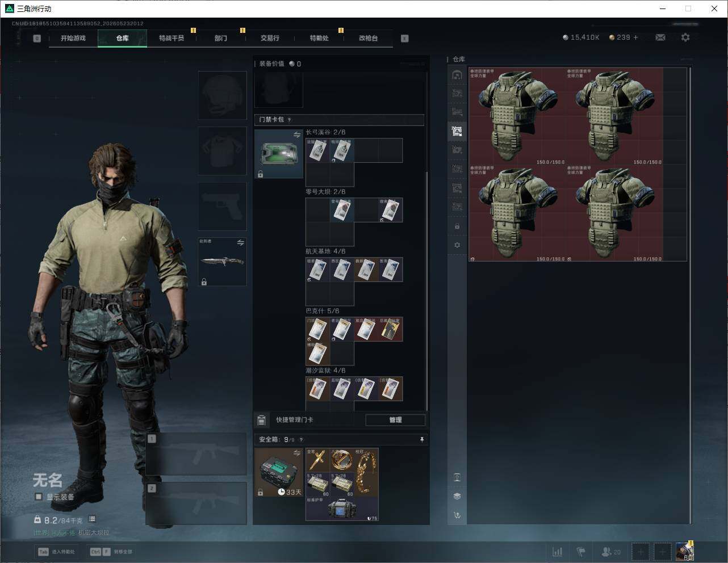Click the warehouse grid vertical scrollbar
The image size is (728, 563).
coord(690,295)
